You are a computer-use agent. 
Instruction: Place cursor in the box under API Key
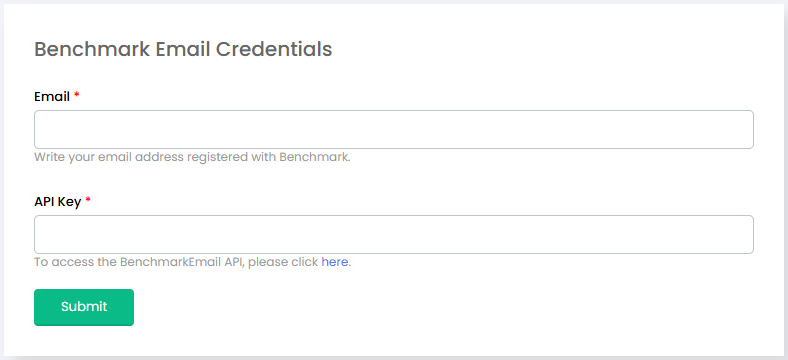pos(393,234)
